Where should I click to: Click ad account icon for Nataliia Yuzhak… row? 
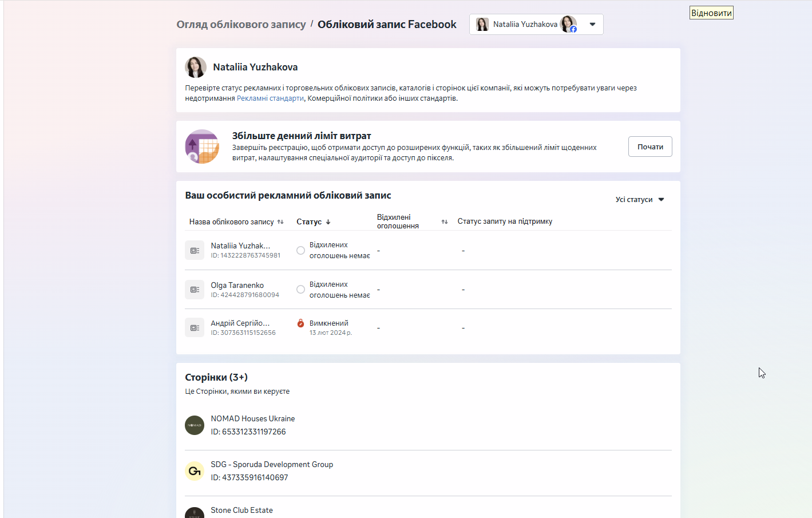click(x=195, y=251)
